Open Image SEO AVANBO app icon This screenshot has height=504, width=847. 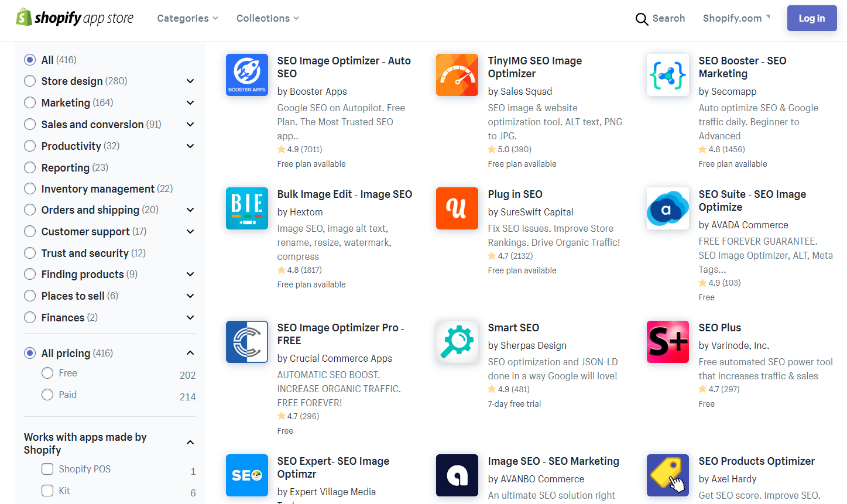click(457, 475)
